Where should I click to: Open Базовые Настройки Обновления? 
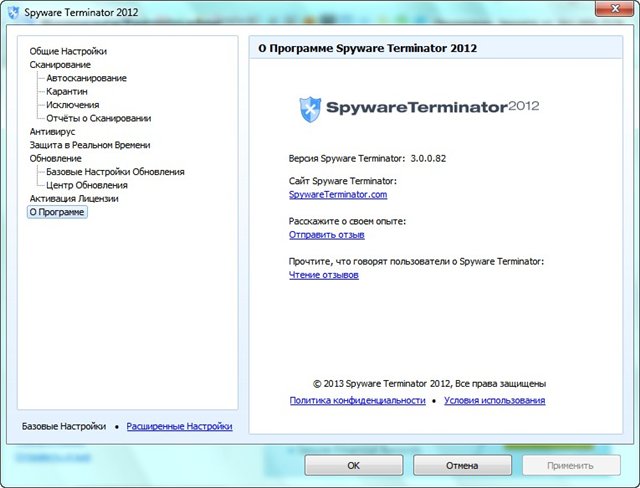click(116, 172)
